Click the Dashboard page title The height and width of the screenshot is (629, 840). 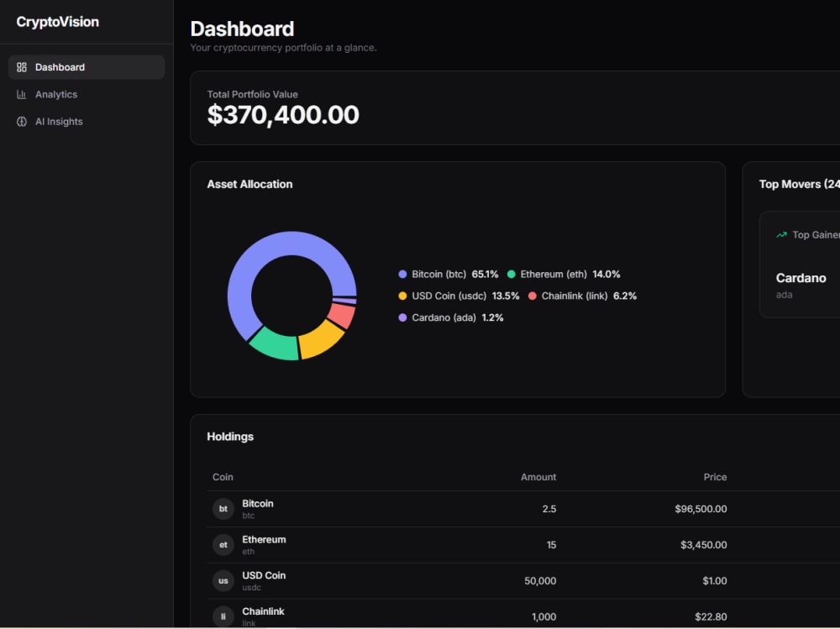[242, 29]
